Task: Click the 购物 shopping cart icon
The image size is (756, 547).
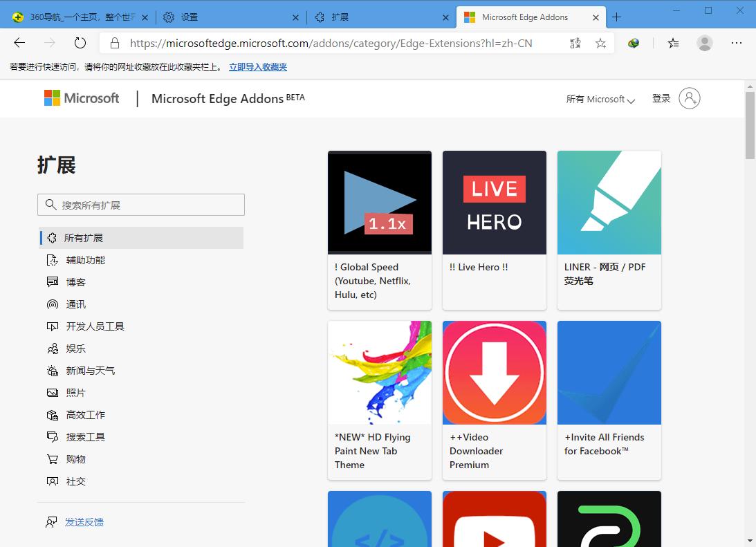Action: 53,459
